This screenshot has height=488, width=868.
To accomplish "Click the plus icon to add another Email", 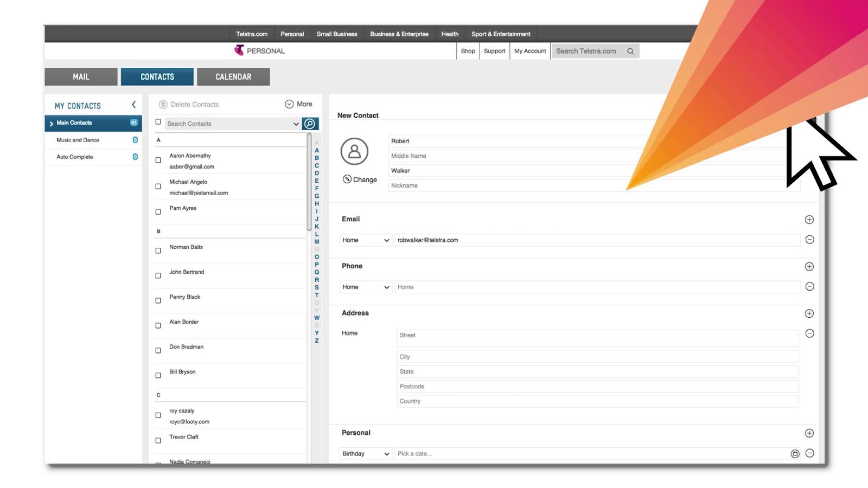I will click(809, 219).
